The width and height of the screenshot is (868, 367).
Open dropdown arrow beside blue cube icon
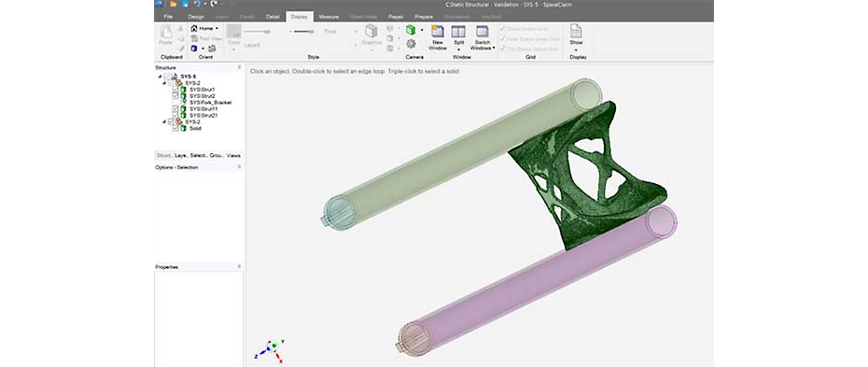(x=203, y=49)
